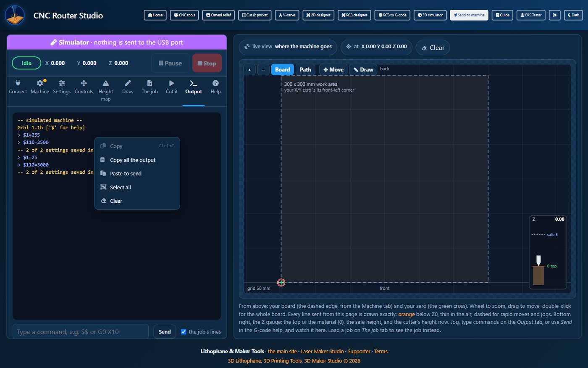Open the CNC tools page
Viewport: 588px width, 368px height.
tap(184, 15)
